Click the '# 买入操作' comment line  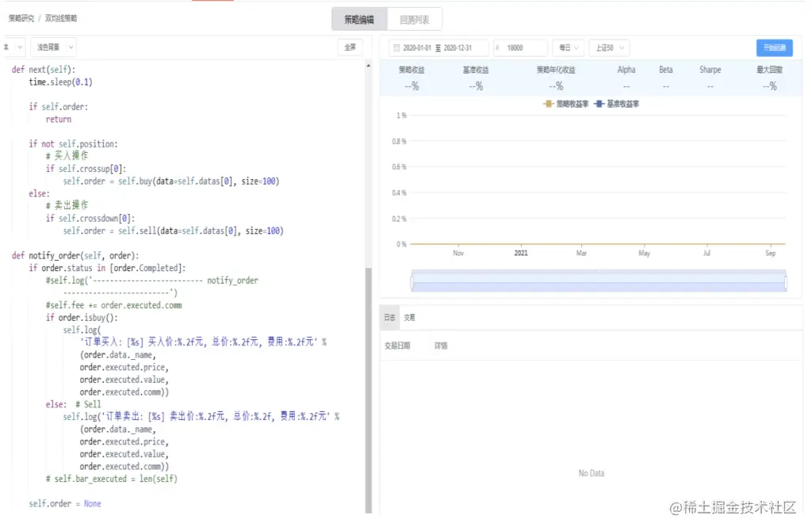(67, 156)
